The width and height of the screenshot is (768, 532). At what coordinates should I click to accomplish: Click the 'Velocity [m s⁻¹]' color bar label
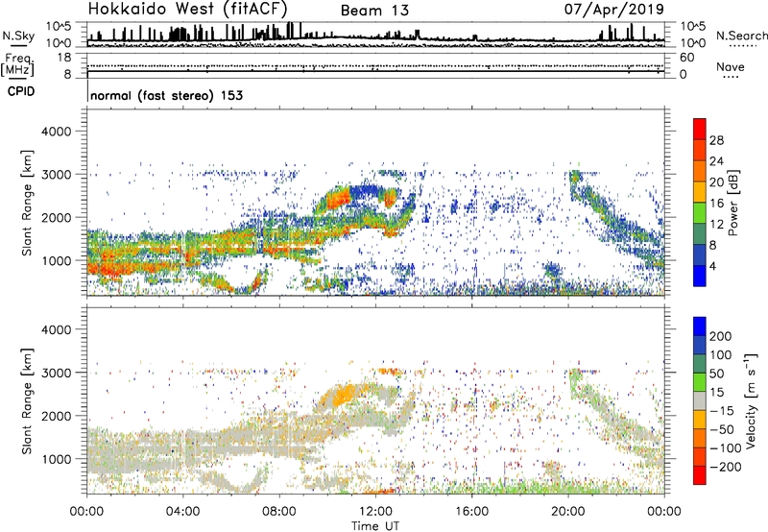751,400
